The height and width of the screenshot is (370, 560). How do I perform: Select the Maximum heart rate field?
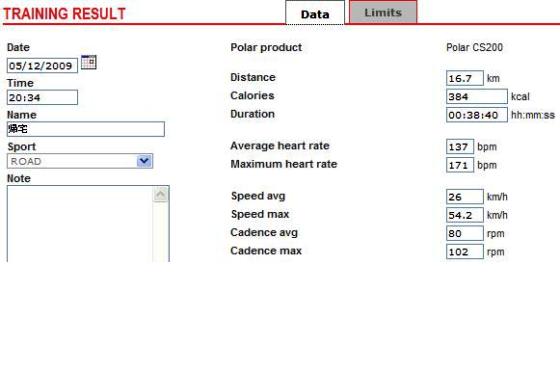(x=460, y=165)
